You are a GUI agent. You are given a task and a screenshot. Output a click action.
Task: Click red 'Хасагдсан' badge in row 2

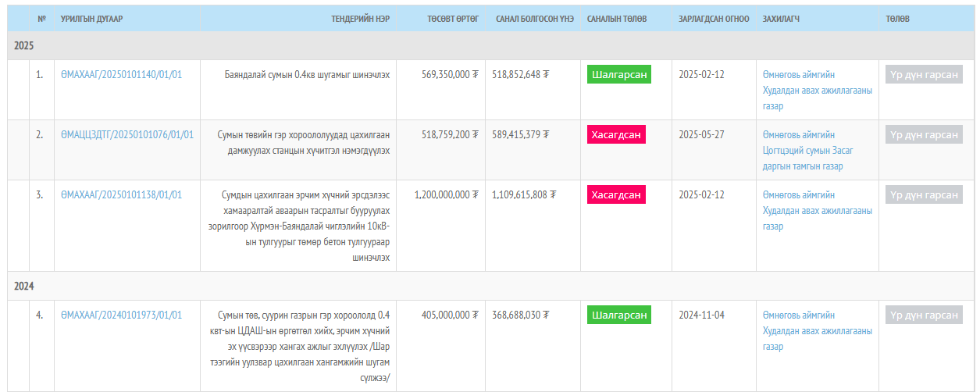616,134
